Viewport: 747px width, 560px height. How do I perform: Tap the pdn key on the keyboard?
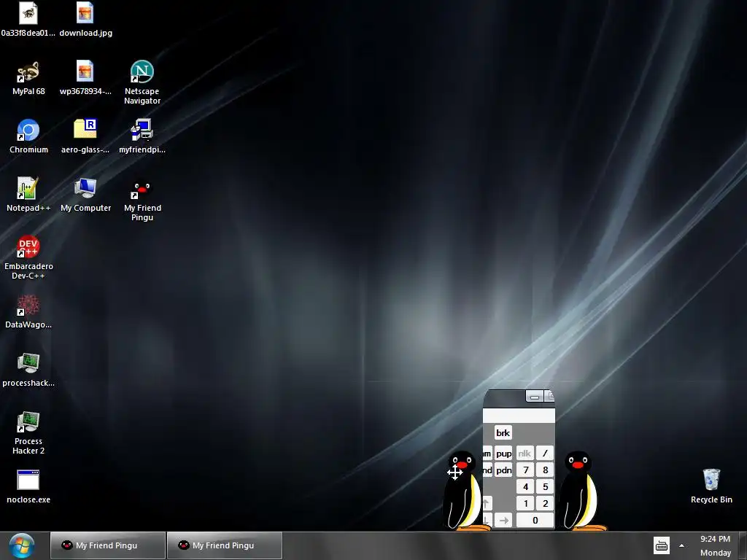pyautogui.click(x=503, y=470)
